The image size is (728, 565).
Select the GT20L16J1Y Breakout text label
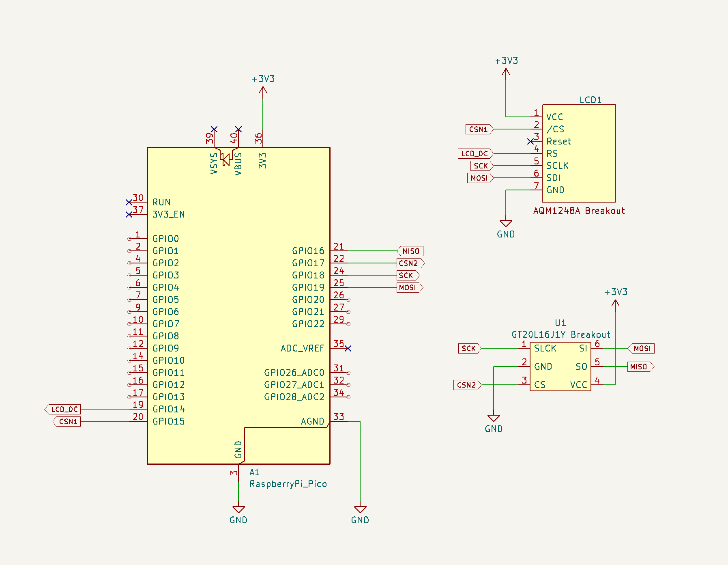click(x=560, y=334)
